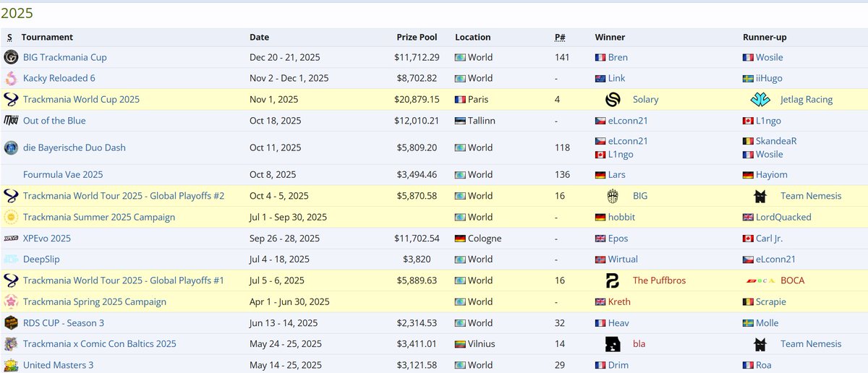Open Trackmania World Cup 2025 link
The width and height of the screenshot is (868, 373).
81,99
